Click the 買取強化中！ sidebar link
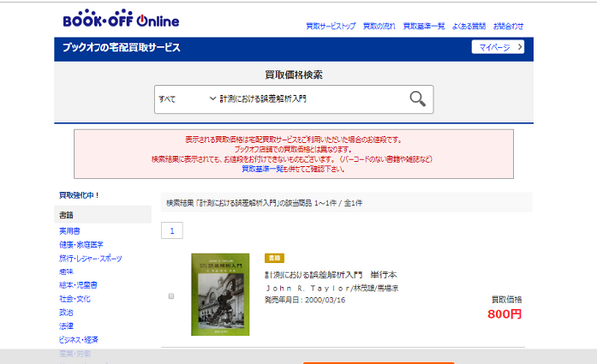Image resolution: width=597 pixels, height=364 pixels. click(x=79, y=195)
